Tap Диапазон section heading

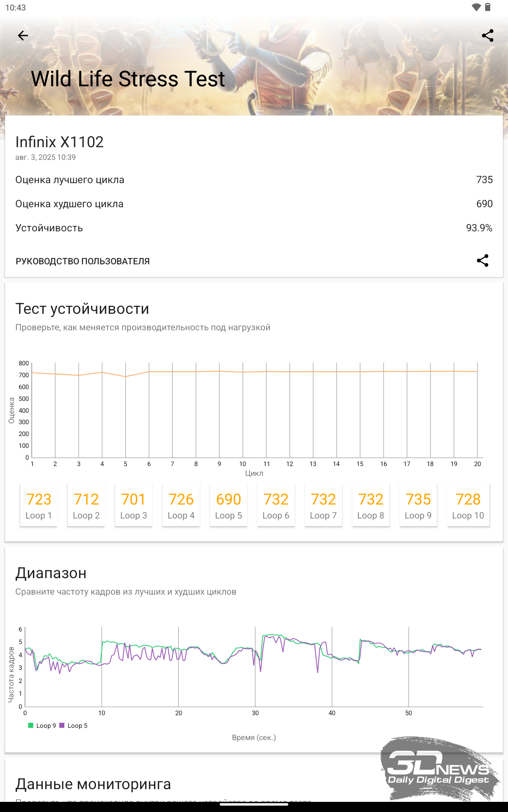[51, 573]
